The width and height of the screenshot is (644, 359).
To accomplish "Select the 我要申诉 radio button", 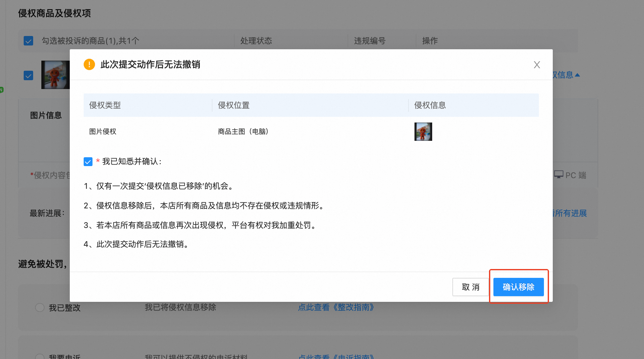I will click(40, 356).
